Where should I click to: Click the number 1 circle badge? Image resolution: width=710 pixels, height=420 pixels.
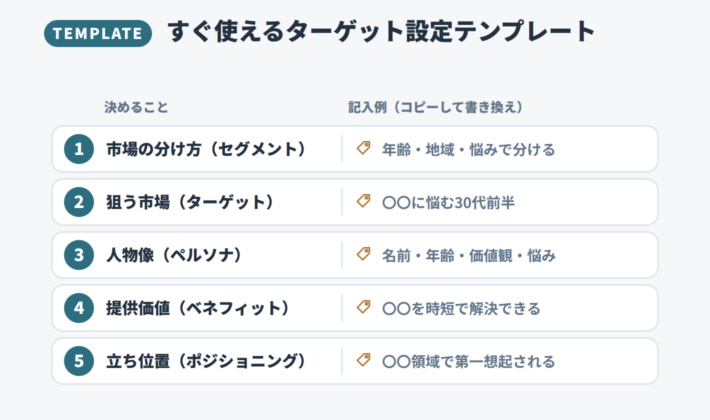(x=79, y=149)
